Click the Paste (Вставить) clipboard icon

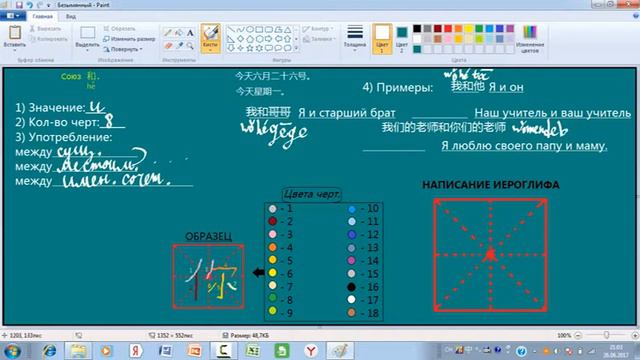click(x=15, y=32)
